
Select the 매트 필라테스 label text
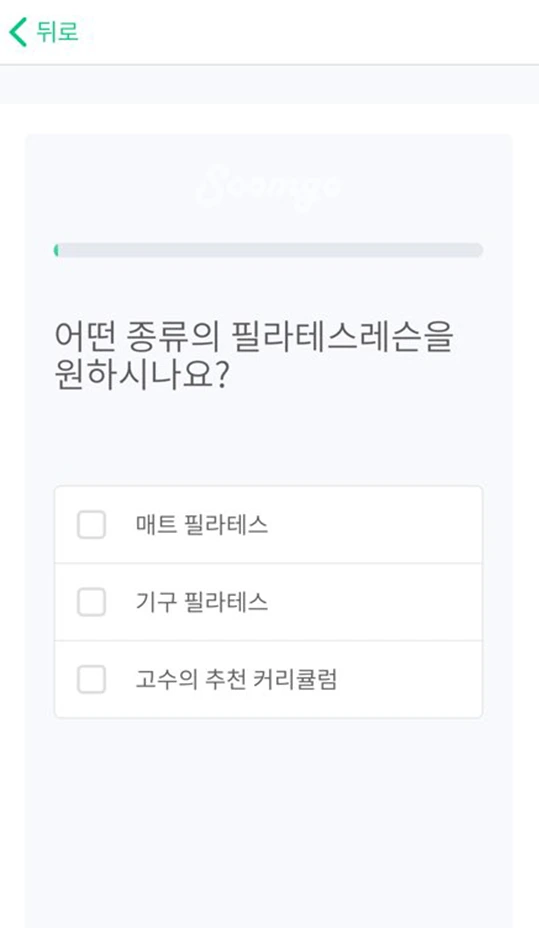point(202,525)
